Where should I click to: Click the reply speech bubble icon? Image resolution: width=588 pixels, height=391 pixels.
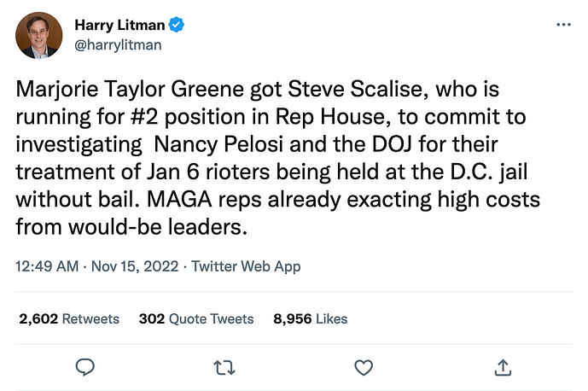(84, 366)
